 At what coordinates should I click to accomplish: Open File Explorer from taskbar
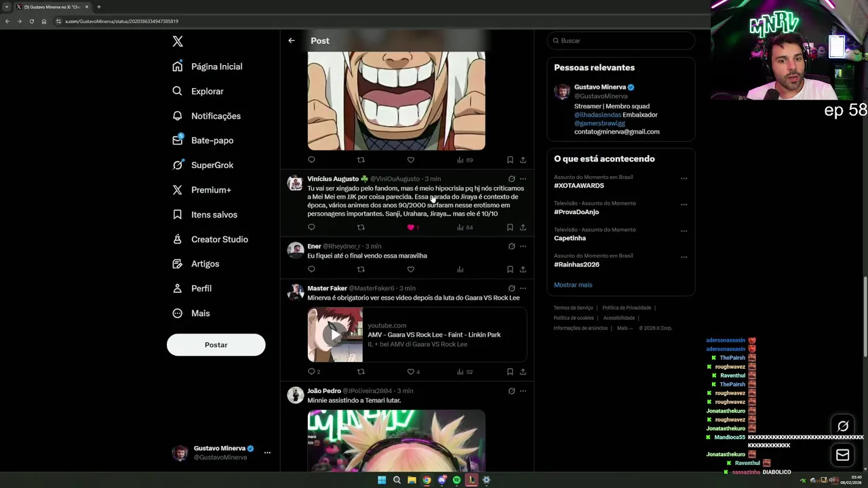412,480
